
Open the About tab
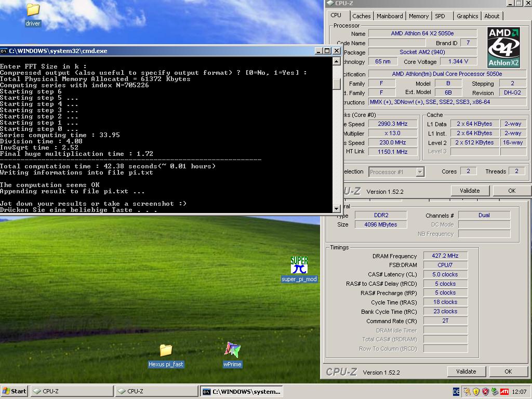point(491,16)
